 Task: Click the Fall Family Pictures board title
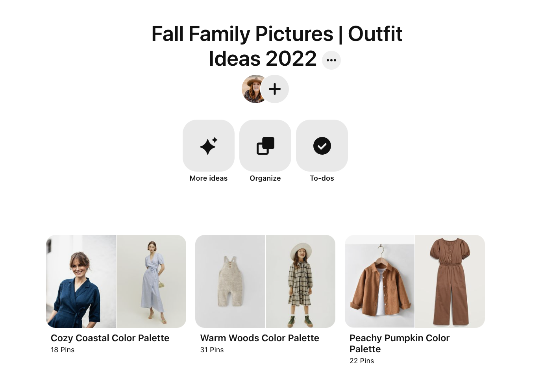click(x=277, y=46)
